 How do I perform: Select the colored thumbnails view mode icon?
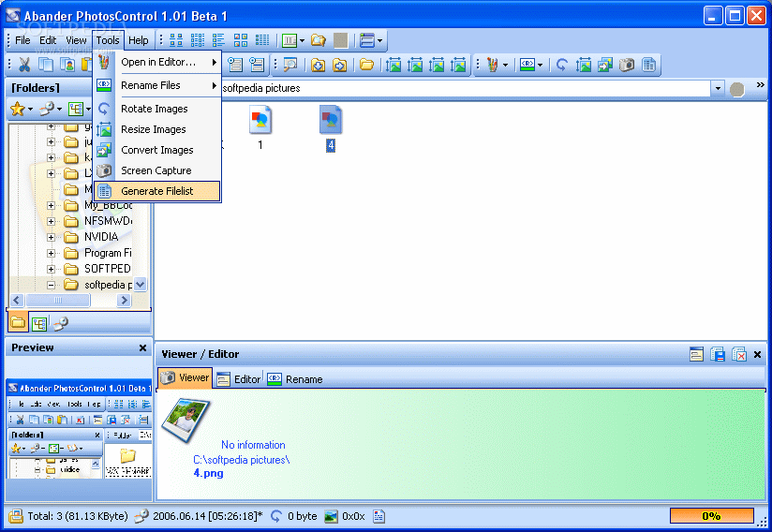[241, 40]
